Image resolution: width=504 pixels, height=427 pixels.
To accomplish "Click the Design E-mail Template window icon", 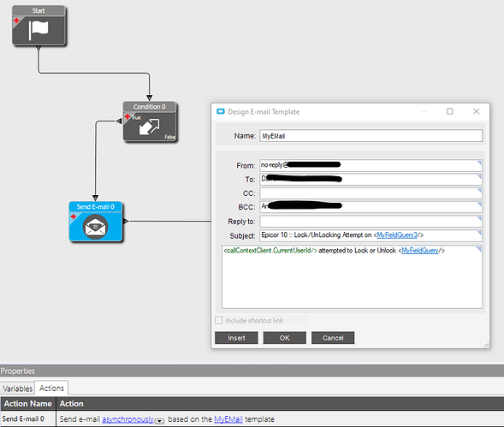I will 221,111.
